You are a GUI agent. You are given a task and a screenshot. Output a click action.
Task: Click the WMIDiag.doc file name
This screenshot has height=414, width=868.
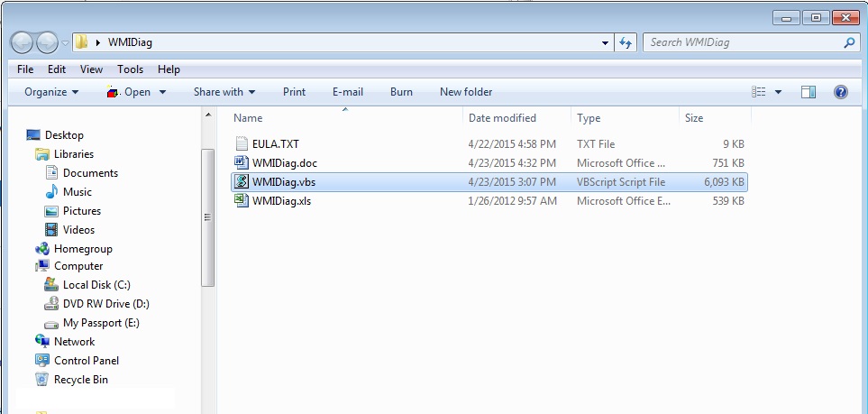click(285, 163)
